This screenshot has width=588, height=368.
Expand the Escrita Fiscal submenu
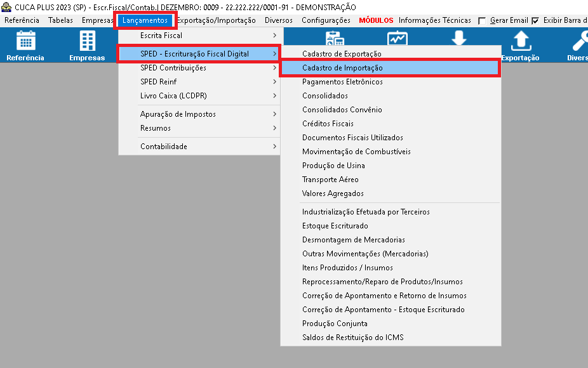coord(199,36)
